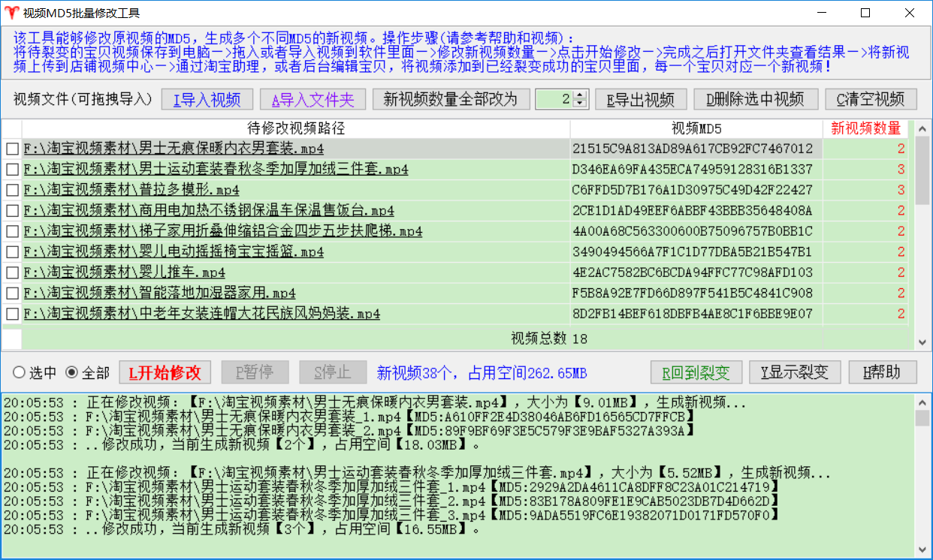Click the video count number input field

(x=554, y=99)
